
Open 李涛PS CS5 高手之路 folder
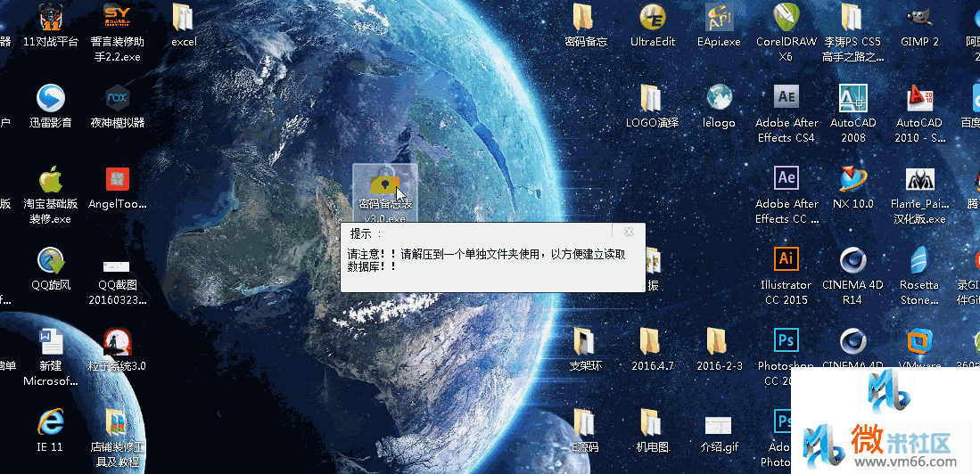pos(853,32)
